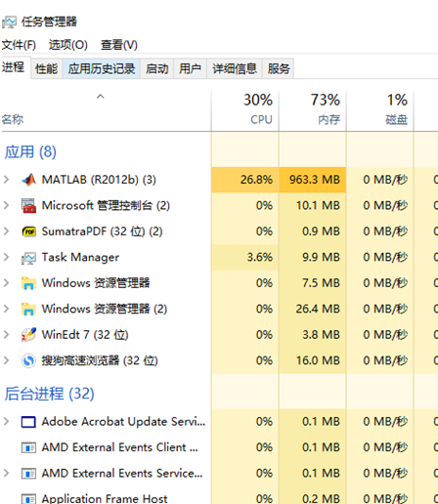Select the Application Frame Host row

tap(219, 498)
